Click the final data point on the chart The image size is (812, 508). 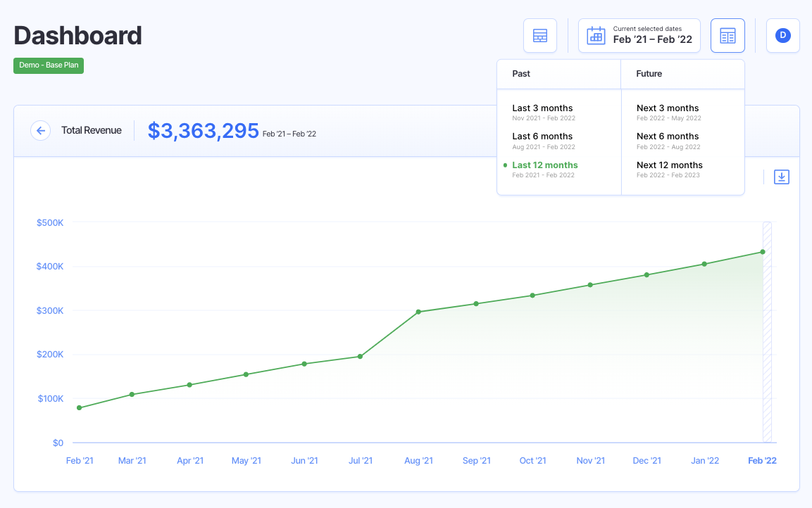[762, 251]
